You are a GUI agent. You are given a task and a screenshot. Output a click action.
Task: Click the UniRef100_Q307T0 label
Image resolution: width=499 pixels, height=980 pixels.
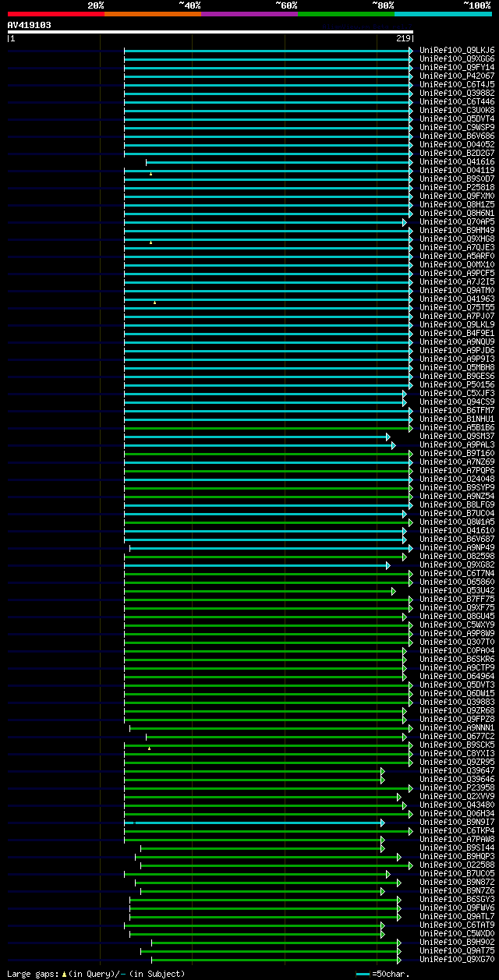tap(457, 642)
